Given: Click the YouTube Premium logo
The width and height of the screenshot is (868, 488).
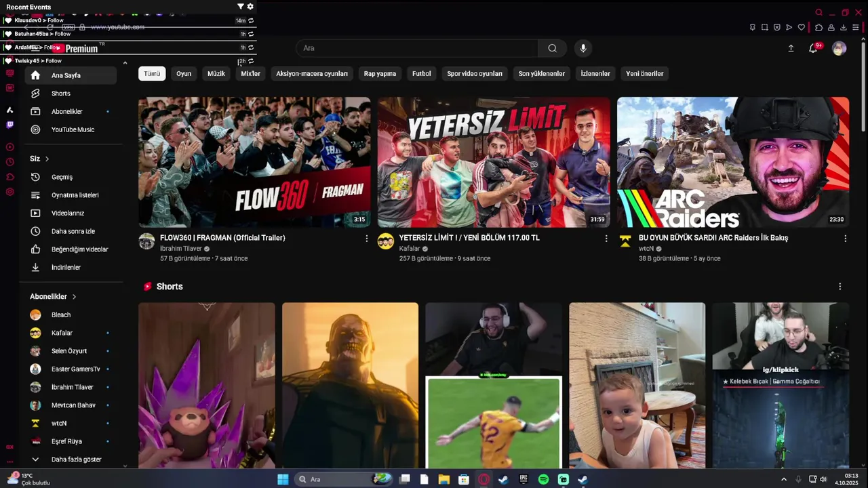Looking at the screenshot, I should (x=76, y=48).
